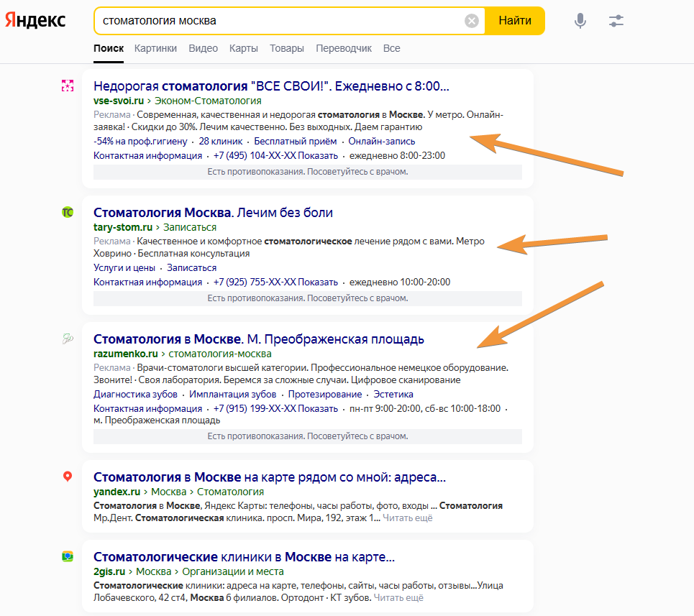The height and width of the screenshot is (616, 694).
Task: Click text ежедневно 10:00-20:00
Action: [400, 282]
